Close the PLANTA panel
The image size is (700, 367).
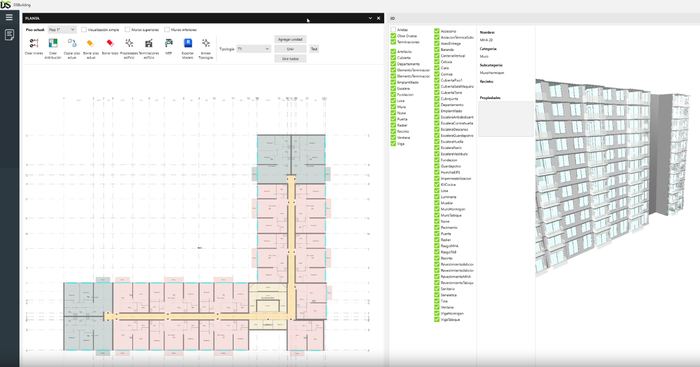tap(379, 18)
